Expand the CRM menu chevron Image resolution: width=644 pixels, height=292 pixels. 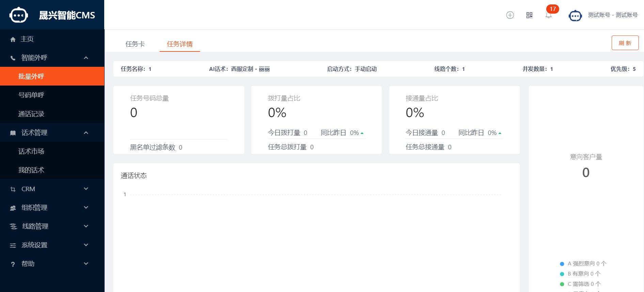pyautogui.click(x=86, y=189)
